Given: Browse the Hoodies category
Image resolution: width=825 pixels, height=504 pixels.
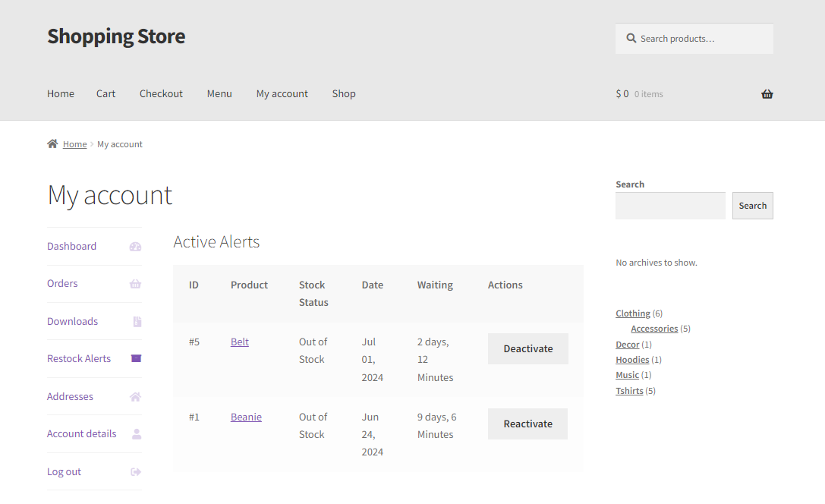Looking at the screenshot, I should coord(632,360).
